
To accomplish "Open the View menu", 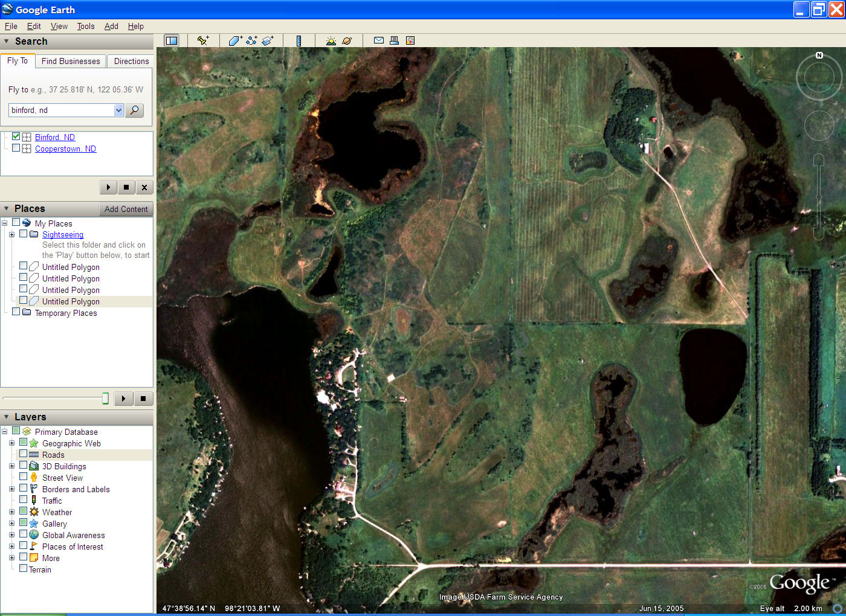I will (x=59, y=26).
